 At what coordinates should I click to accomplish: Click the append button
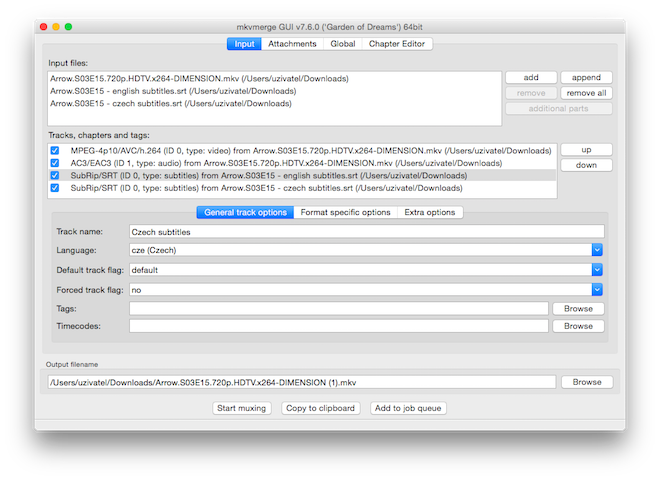[586, 77]
